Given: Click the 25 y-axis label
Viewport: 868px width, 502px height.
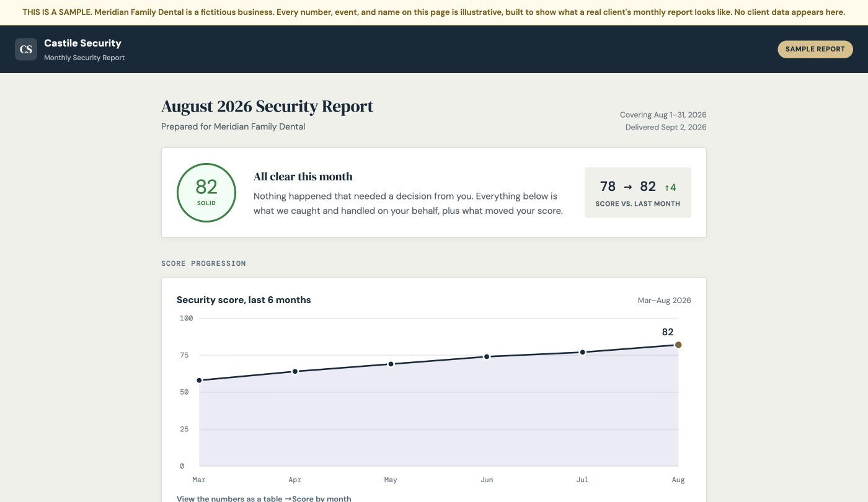Looking at the screenshot, I should click(x=184, y=429).
